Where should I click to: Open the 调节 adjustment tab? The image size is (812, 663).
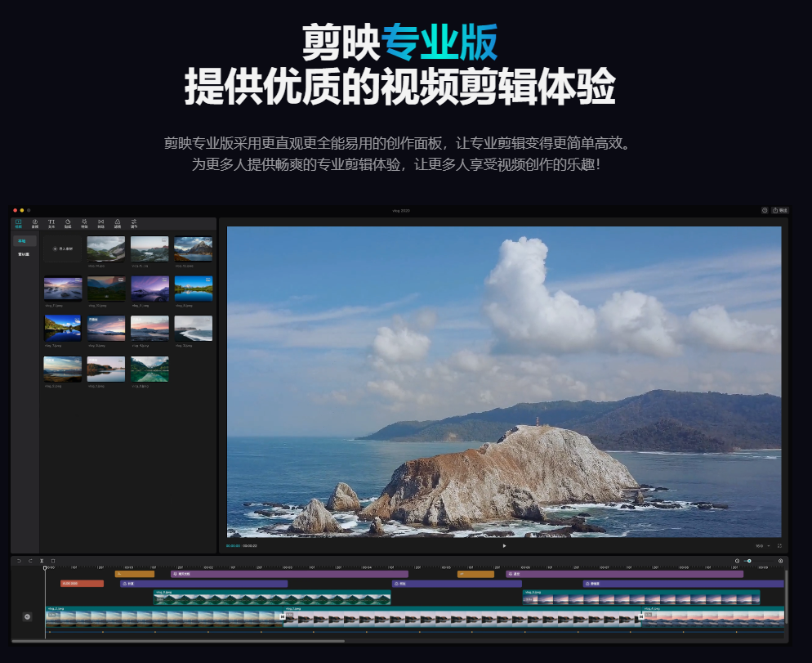point(134,223)
